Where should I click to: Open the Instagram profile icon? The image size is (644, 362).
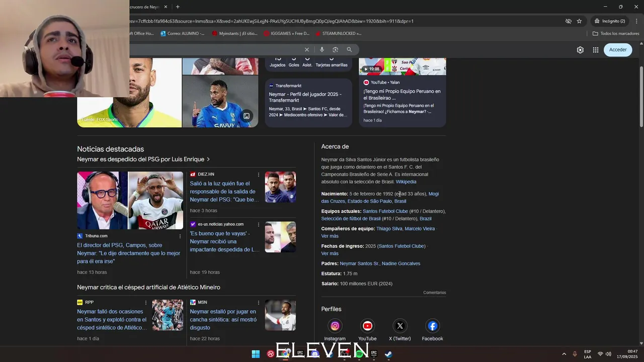coord(335,326)
